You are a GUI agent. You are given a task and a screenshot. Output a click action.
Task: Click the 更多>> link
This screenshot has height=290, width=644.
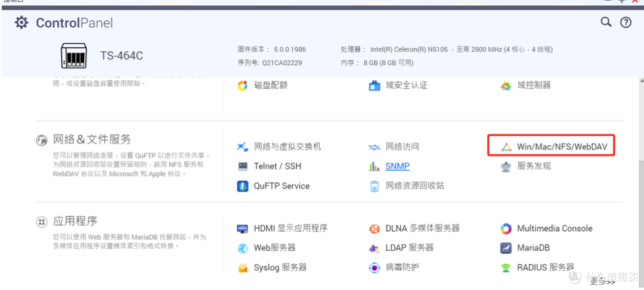[x=602, y=282]
